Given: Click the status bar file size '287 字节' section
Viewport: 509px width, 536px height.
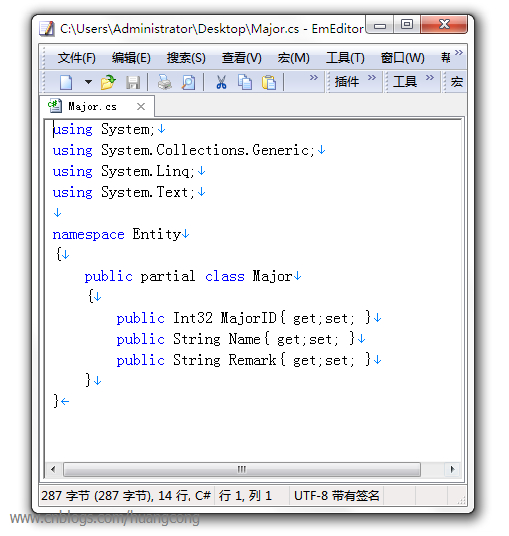Looking at the screenshot, I should (x=126, y=496).
